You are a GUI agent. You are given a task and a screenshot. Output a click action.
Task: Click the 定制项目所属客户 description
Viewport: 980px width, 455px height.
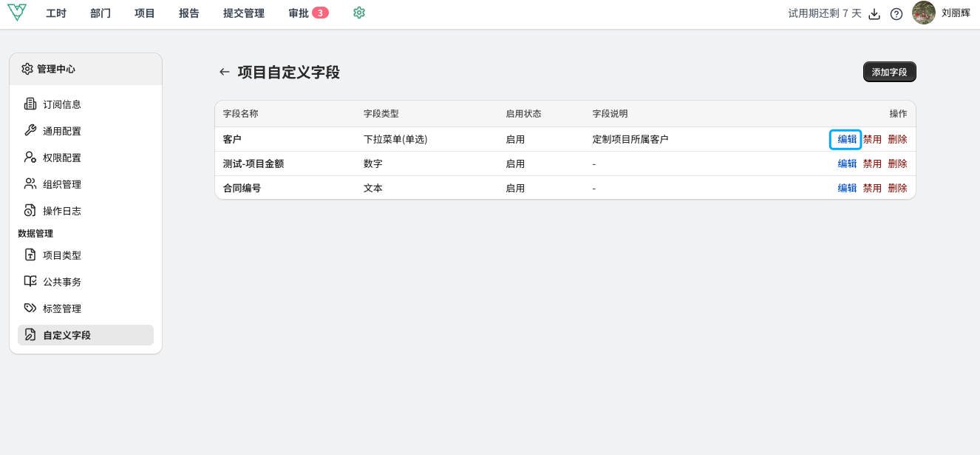(x=630, y=139)
